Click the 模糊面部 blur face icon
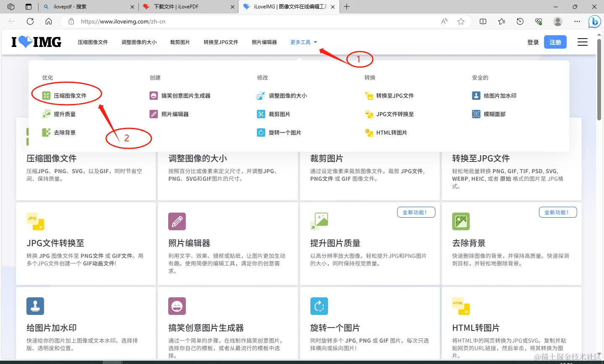The image size is (604, 364). click(476, 114)
